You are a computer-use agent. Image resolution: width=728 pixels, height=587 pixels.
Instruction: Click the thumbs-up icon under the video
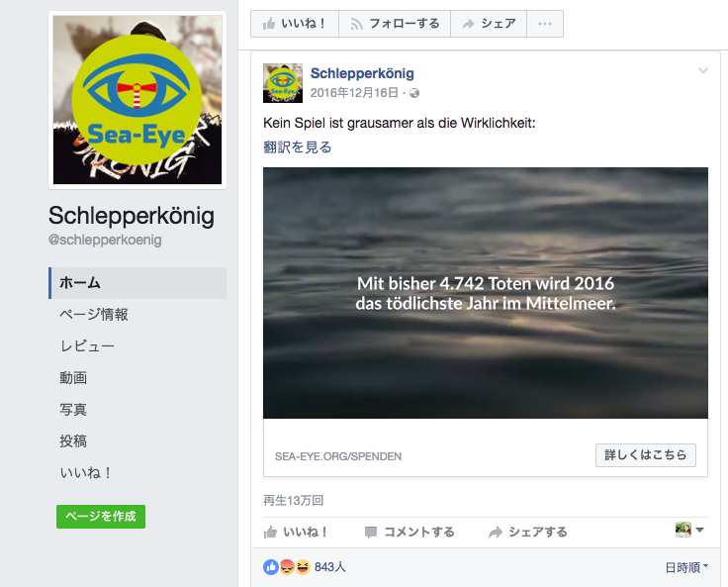(x=270, y=532)
